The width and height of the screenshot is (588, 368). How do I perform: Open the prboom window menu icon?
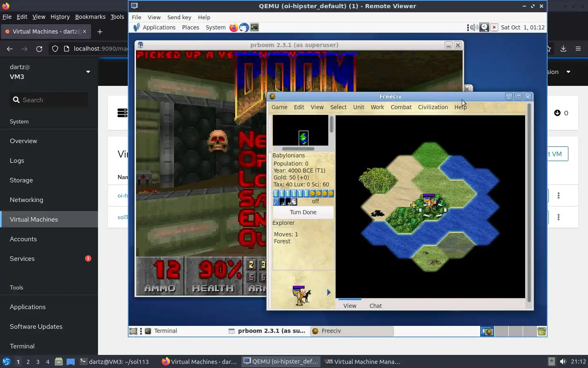140,45
